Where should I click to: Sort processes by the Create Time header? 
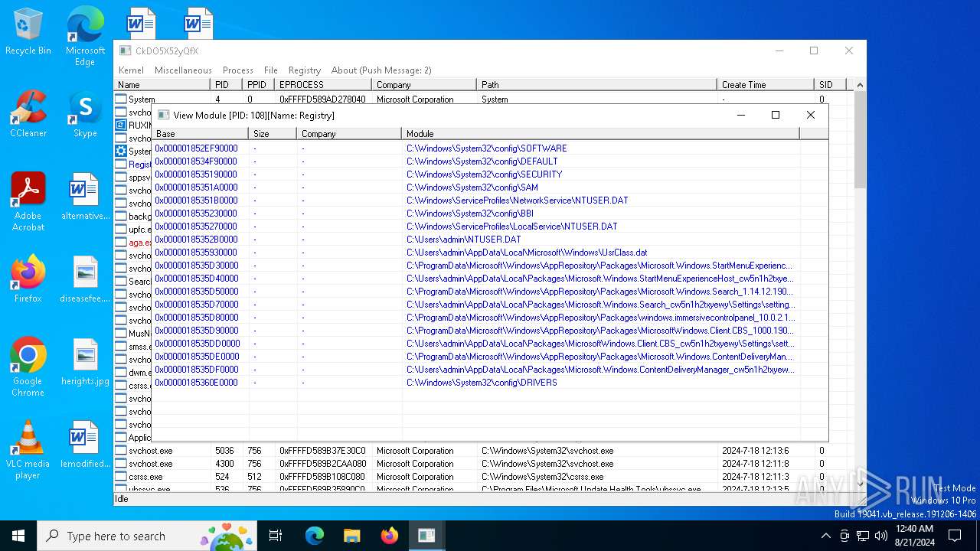click(766, 85)
